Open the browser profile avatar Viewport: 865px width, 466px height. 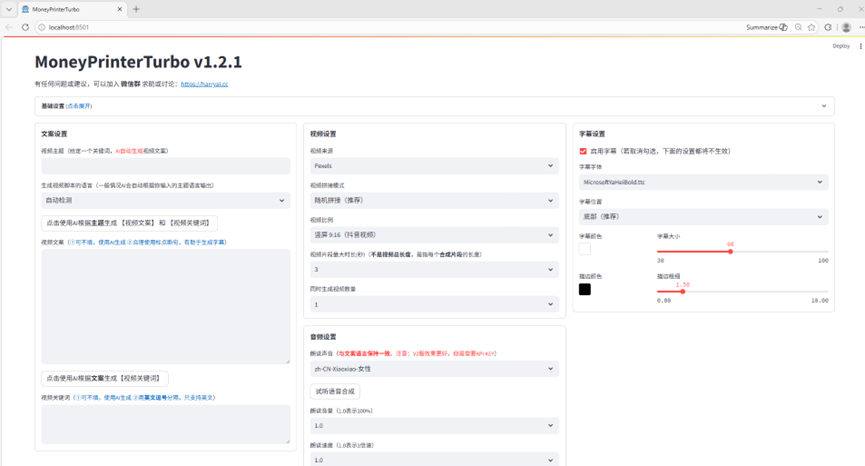(846, 27)
